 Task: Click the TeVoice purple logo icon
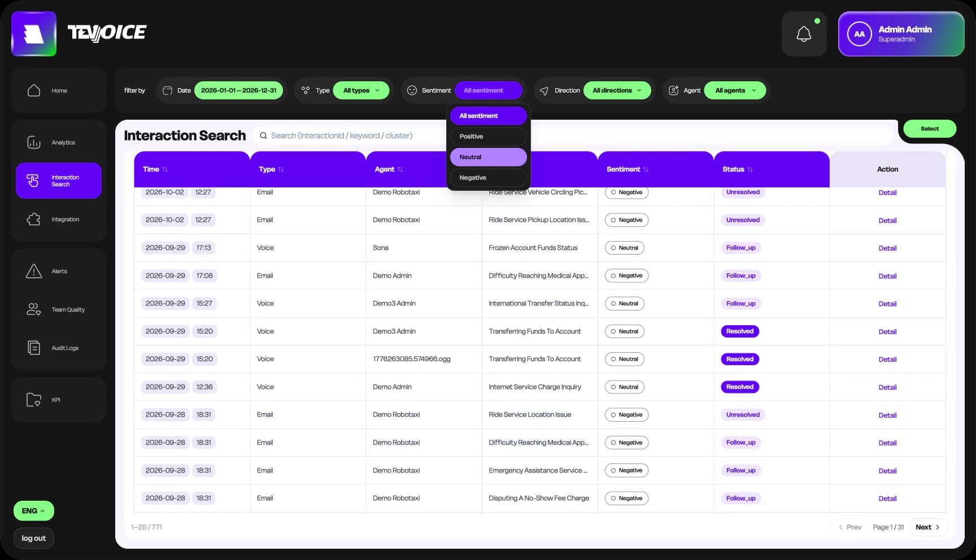(34, 34)
